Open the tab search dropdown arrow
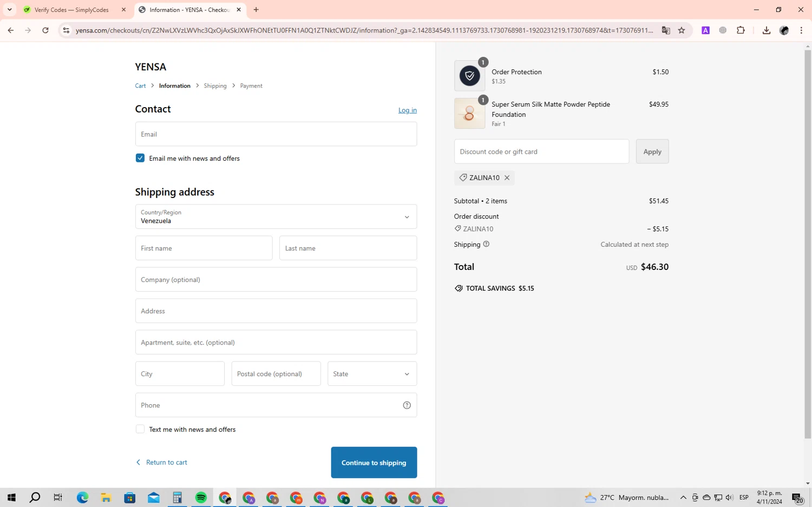The width and height of the screenshot is (812, 507). 10,10
